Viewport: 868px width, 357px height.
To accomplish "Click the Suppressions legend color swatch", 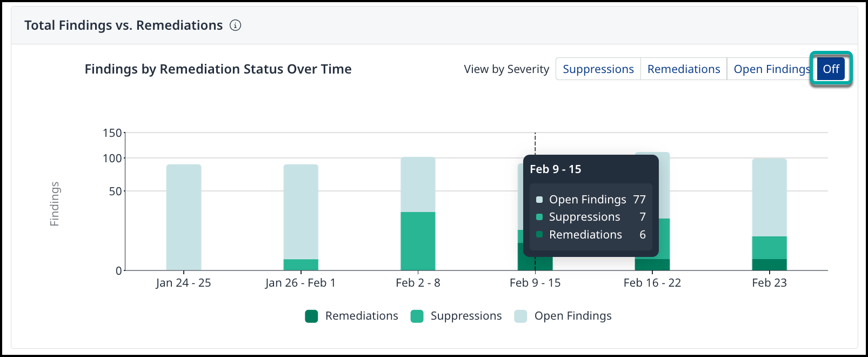I will pos(417,316).
